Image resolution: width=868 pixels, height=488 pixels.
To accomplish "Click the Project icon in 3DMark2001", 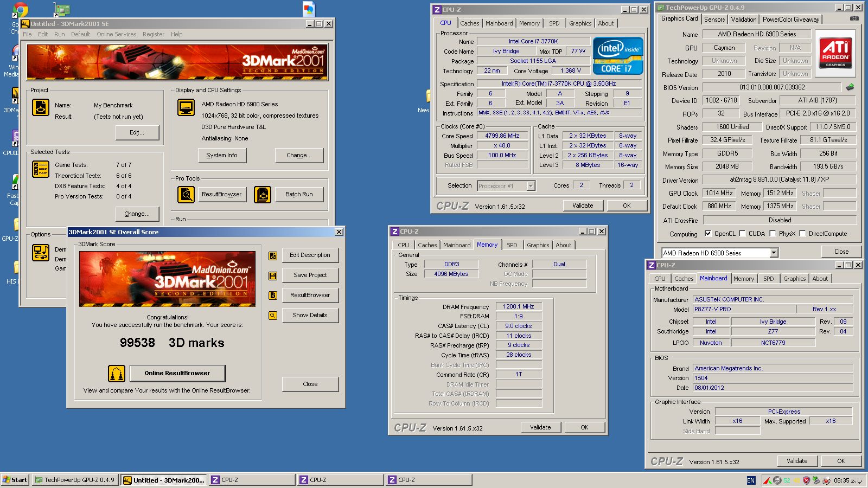I will [x=41, y=107].
